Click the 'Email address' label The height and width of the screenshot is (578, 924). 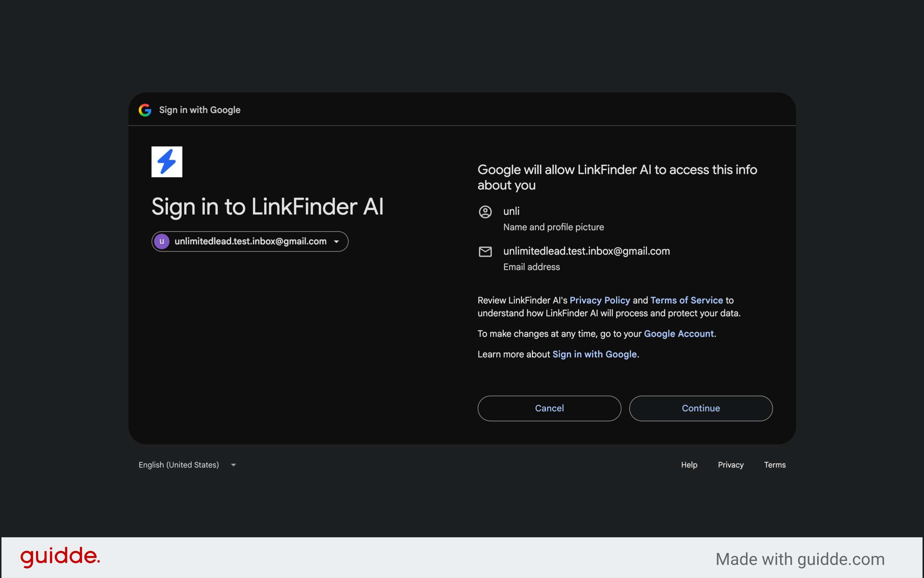532,267
